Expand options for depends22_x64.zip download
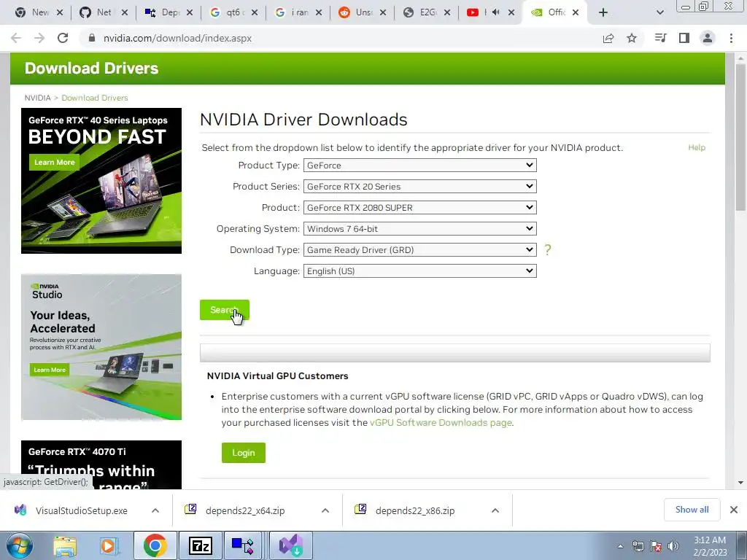747x560 pixels. [x=325, y=510]
